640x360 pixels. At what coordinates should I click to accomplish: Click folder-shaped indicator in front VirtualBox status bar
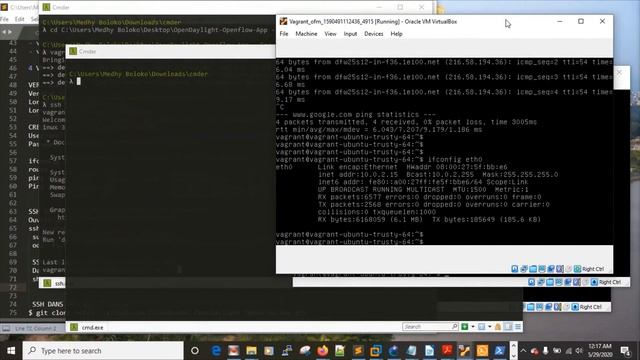click(533, 269)
